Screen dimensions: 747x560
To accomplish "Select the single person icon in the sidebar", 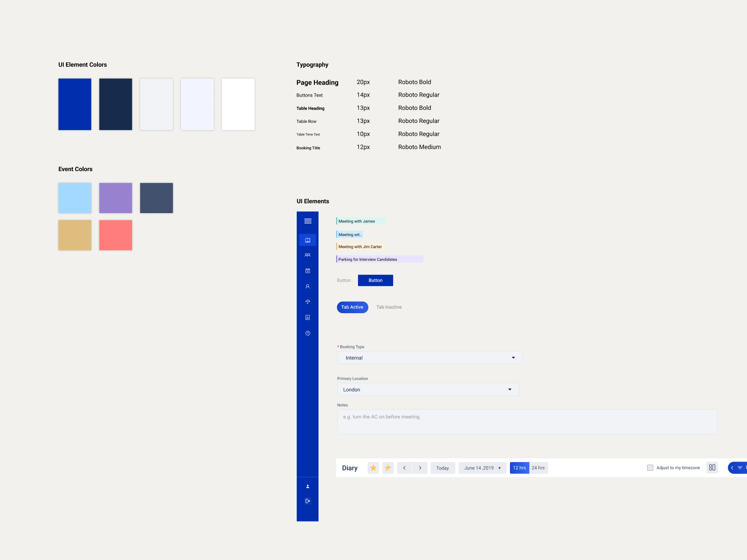I will [308, 286].
